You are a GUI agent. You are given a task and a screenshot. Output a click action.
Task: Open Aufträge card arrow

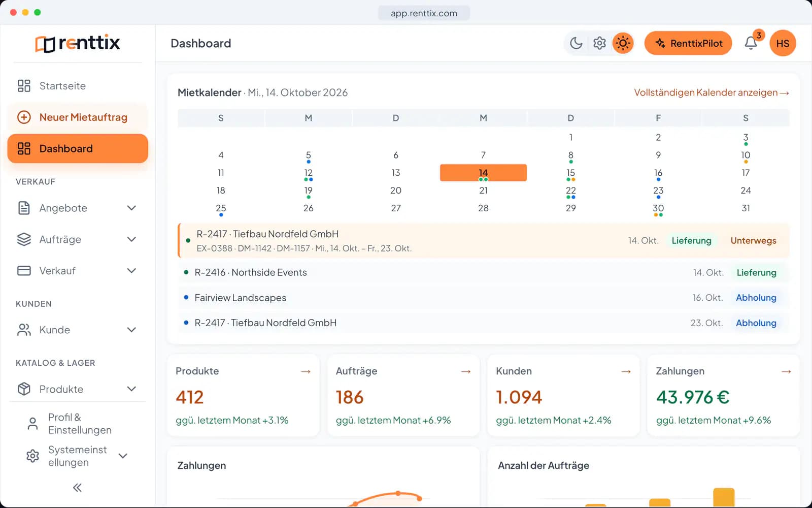point(466,371)
